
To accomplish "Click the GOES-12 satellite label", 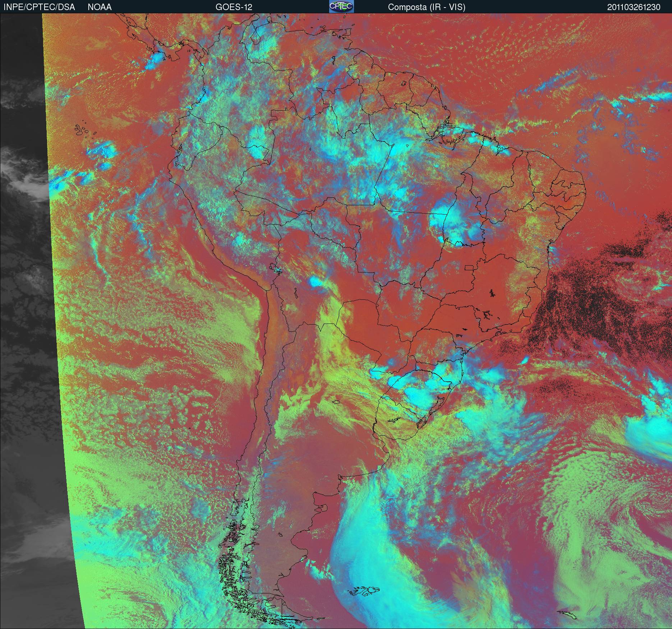I will click(234, 7).
